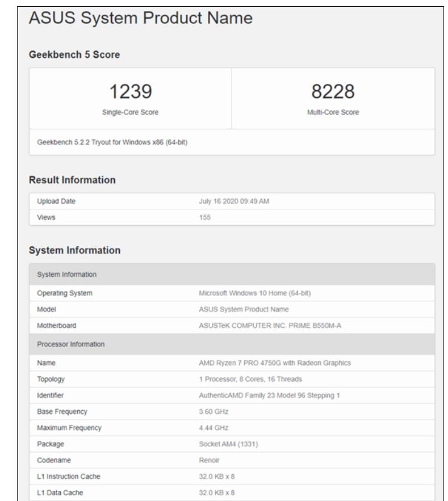Click the Operating System label
Image resolution: width=448 pixels, height=501 pixels.
pyautogui.click(x=65, y=293)
